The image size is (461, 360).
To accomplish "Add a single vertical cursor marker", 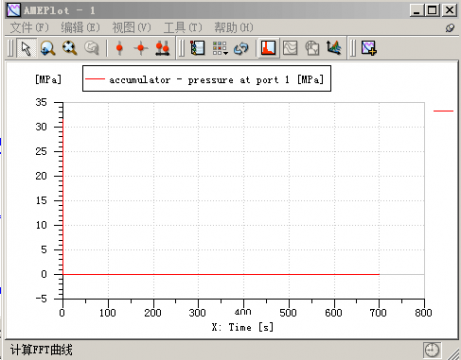I will point(119,48).
